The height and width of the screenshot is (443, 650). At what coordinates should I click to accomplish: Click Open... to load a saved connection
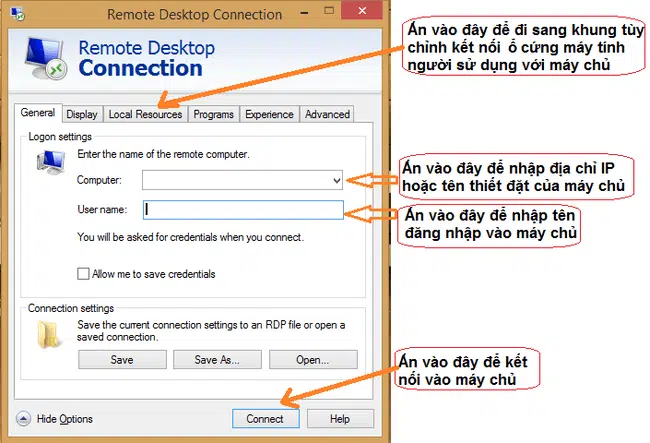click(x=312, y=359)
